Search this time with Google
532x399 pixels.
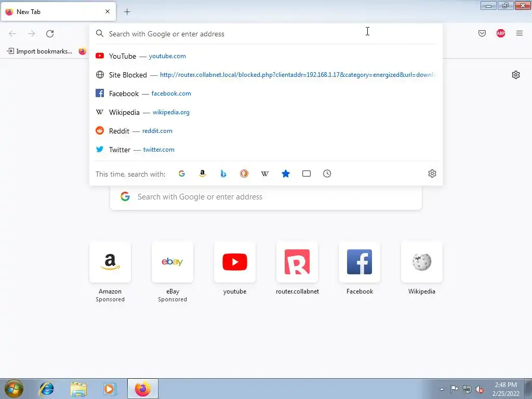pos(182,174)
